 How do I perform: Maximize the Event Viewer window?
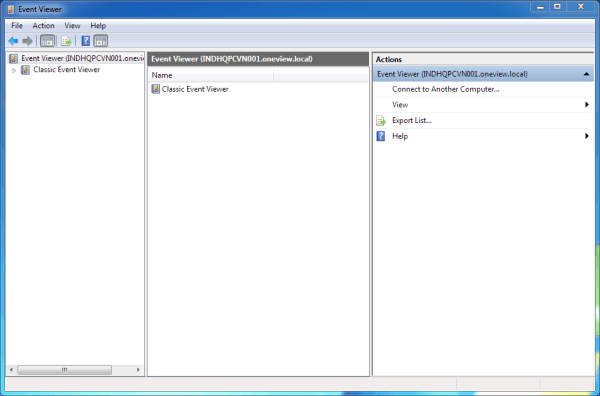coord(557,7)
